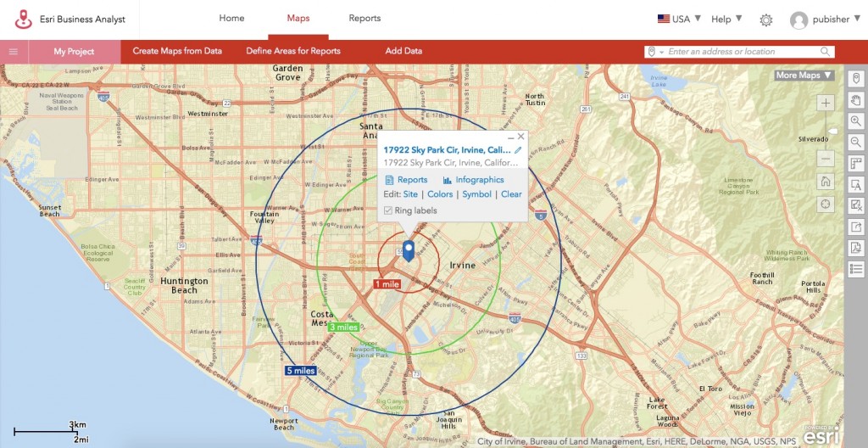Close the site popup

[x=521, y=137]
